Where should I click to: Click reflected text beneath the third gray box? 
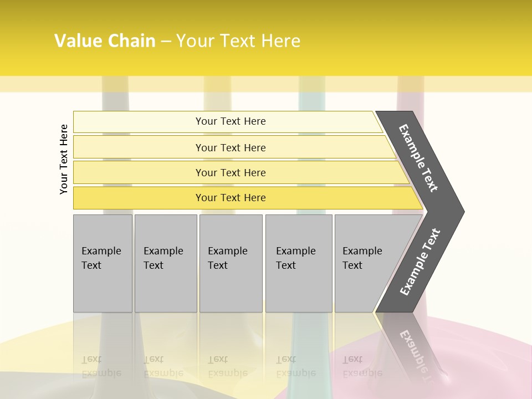227,366
